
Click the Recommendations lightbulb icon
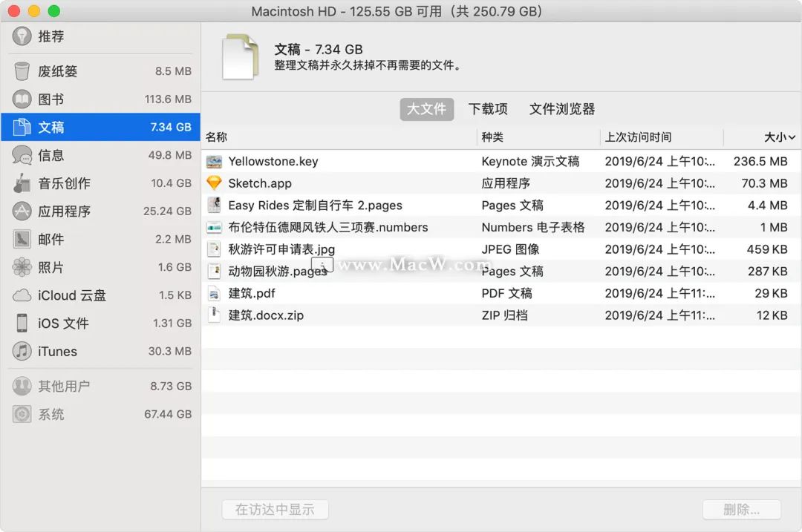pos(22,36)
